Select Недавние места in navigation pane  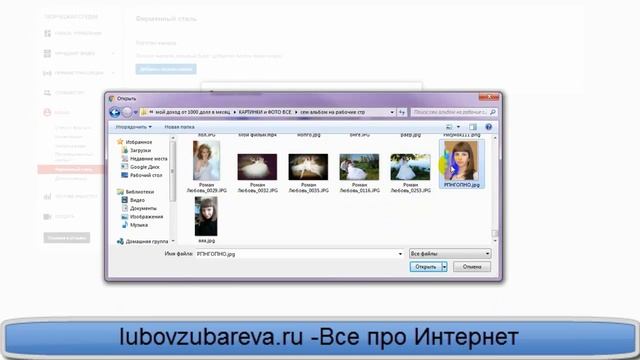149,158
